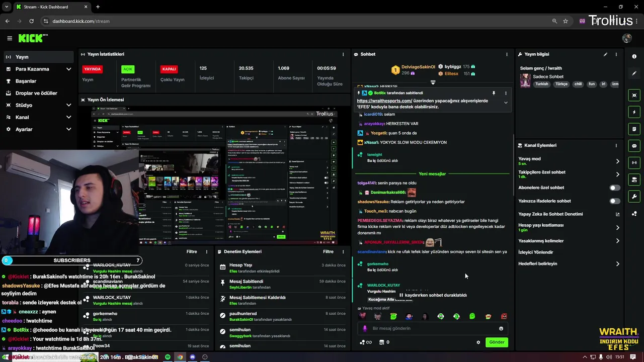This screenshot has width=644, height=362.
Task: Open the profile avatar in header
Action: pos(627,38)
